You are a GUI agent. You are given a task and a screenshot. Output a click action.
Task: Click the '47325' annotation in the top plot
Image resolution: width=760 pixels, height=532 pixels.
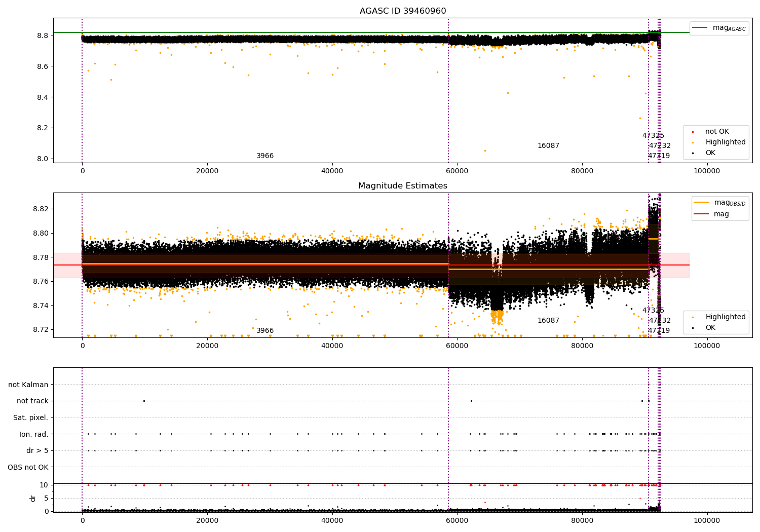click(653, 136)
